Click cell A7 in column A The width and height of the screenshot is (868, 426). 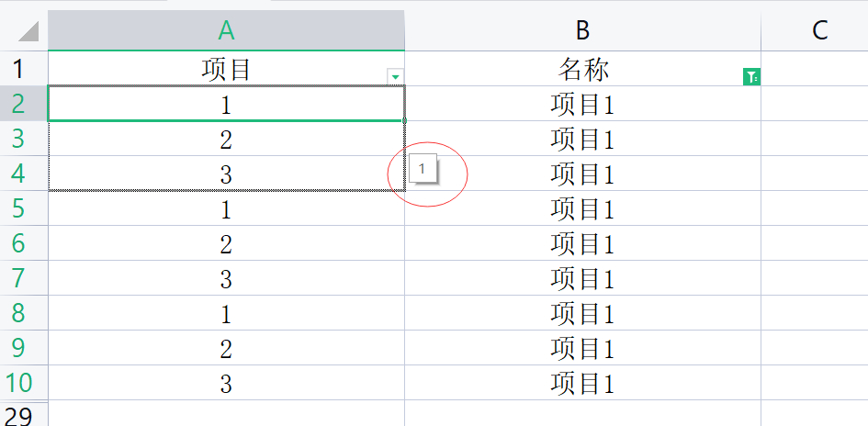(x=226, y=278)
